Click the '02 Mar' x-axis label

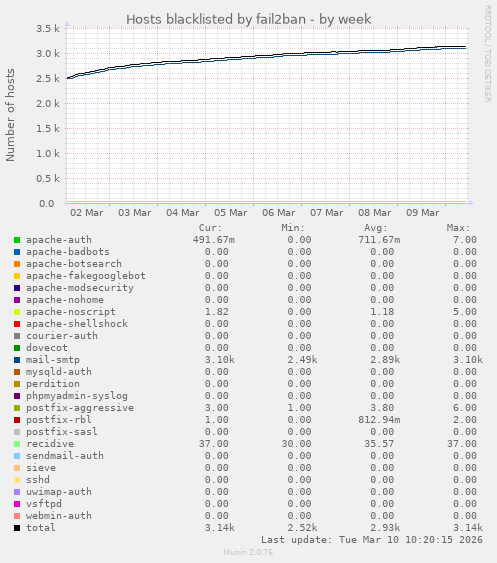tap(87, 213)
